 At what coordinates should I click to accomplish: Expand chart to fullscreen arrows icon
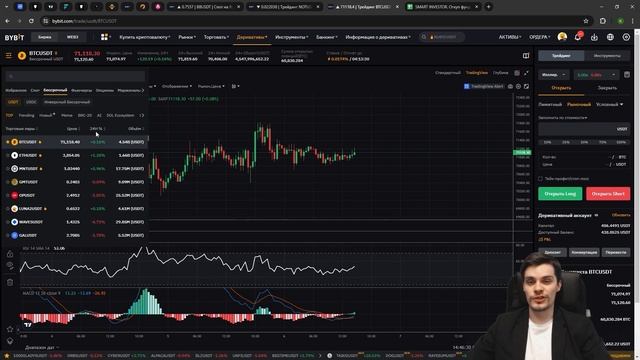point(526,73)
